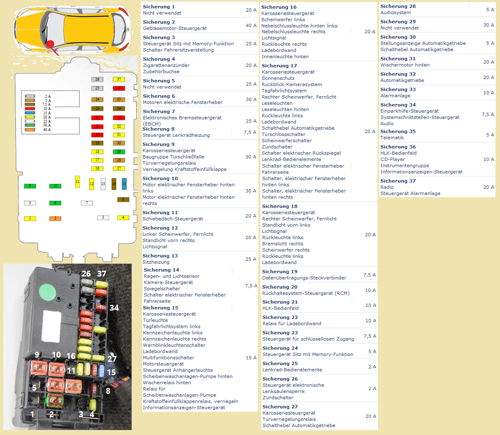Select "Schiebedach-Steuergerät" text

pos(173,219)
